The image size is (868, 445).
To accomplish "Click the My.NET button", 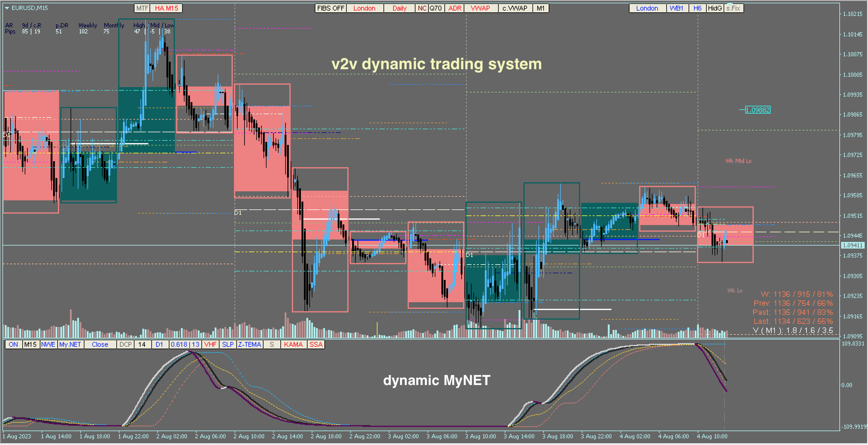I will pyautogui.click(x=70, y=344).
